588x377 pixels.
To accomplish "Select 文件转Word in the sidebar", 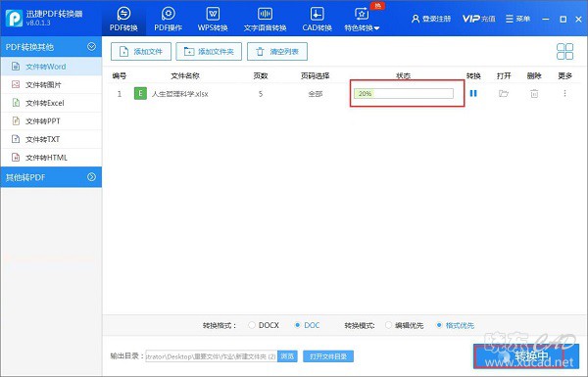I will pos(51,67).
